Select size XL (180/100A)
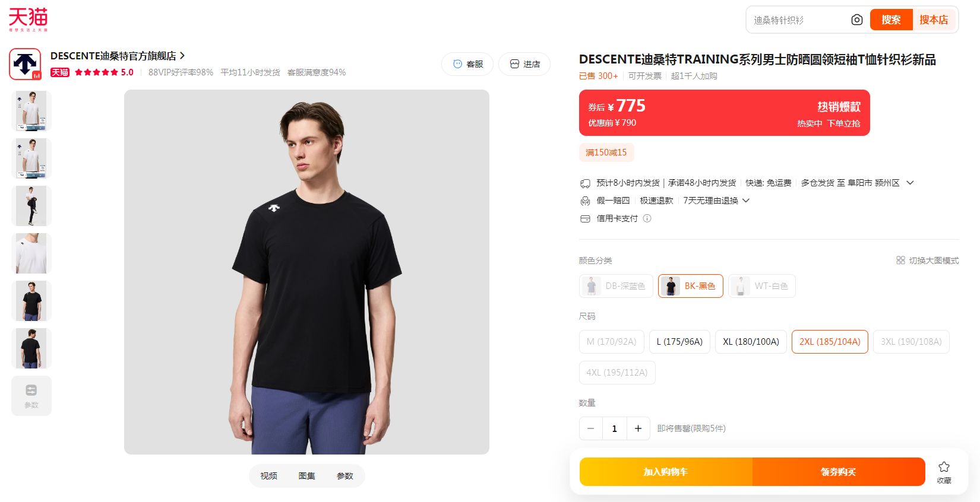This screenshot has height=502, width=980. pyautogui.click(x=751, y=342)
